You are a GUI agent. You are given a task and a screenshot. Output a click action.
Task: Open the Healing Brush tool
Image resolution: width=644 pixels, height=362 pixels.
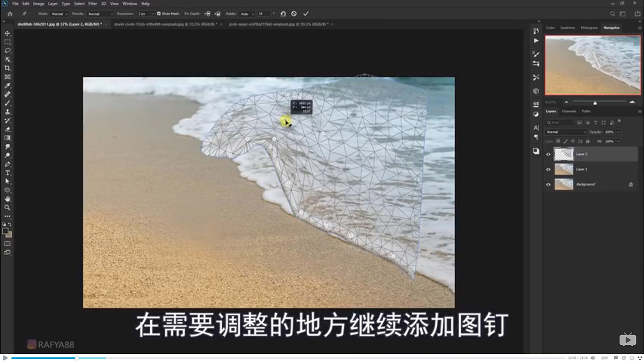[8, 94]
